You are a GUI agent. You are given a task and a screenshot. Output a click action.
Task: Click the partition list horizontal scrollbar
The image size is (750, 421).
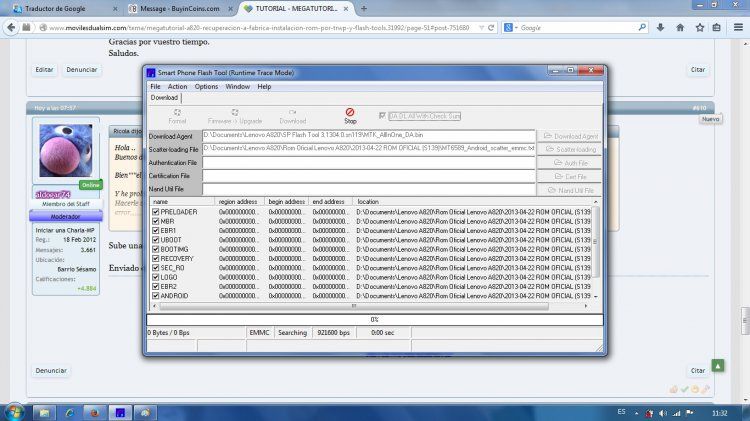354,306
